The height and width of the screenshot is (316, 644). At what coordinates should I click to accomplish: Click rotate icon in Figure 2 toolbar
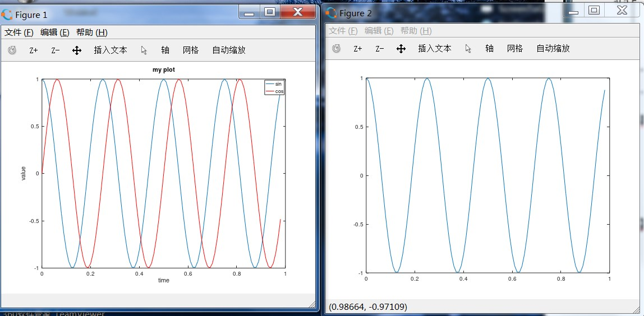337,48
